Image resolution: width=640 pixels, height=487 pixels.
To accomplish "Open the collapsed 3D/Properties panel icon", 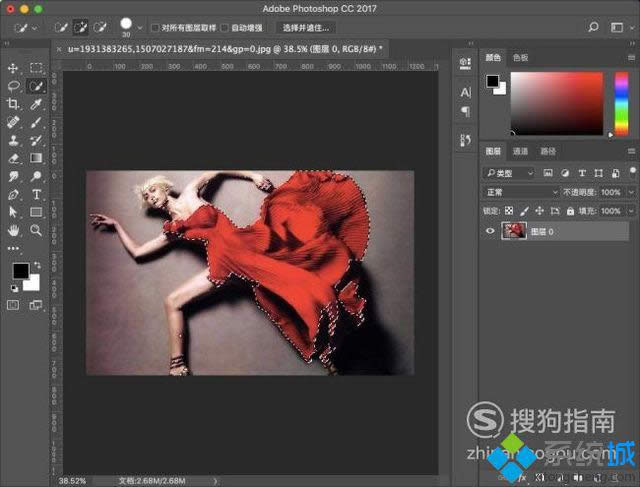I will (x=465, y=64).
